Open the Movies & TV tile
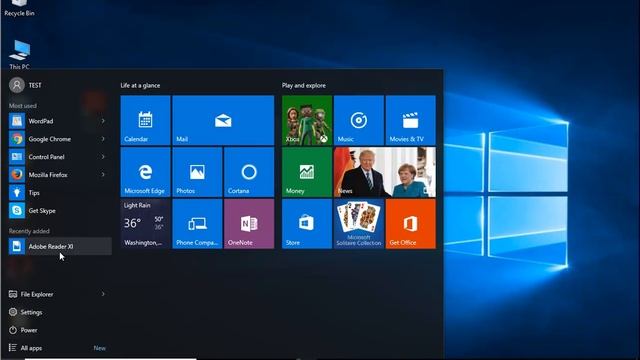This screenshot has height=360, width=640. coord(411,120)
